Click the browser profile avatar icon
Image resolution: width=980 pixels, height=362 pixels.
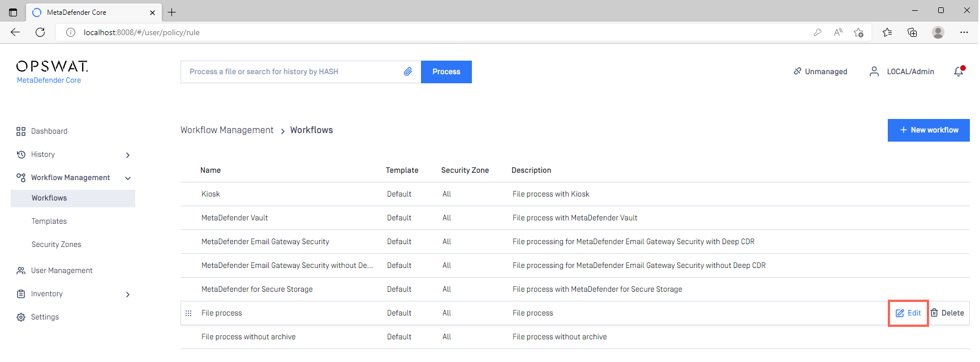[x=938, y=32]
